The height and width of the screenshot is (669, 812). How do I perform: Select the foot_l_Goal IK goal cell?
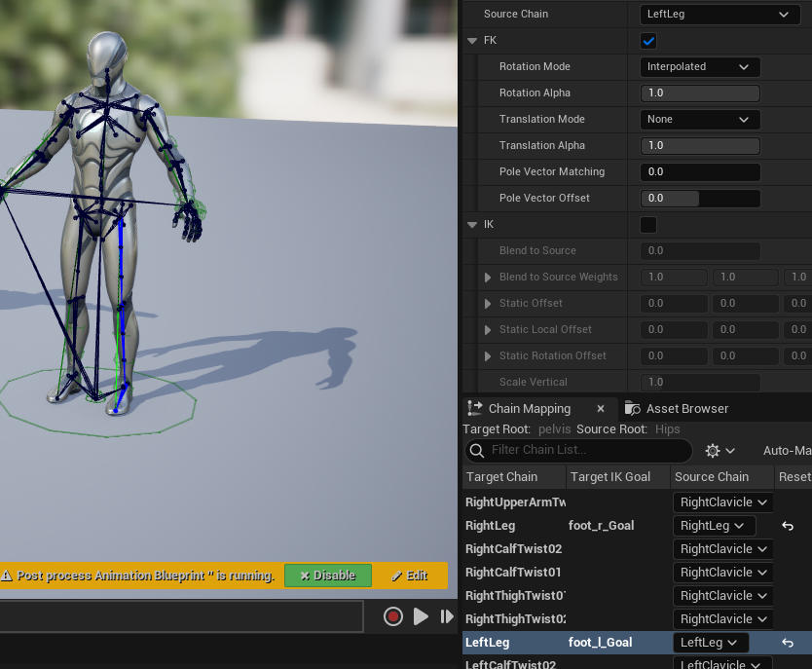[x=600, y=643]
